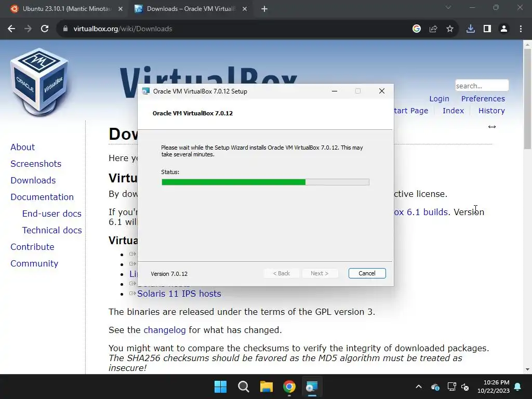Open tab search chevron in title bar
This screenshot has width=532, height=399.
448,7
